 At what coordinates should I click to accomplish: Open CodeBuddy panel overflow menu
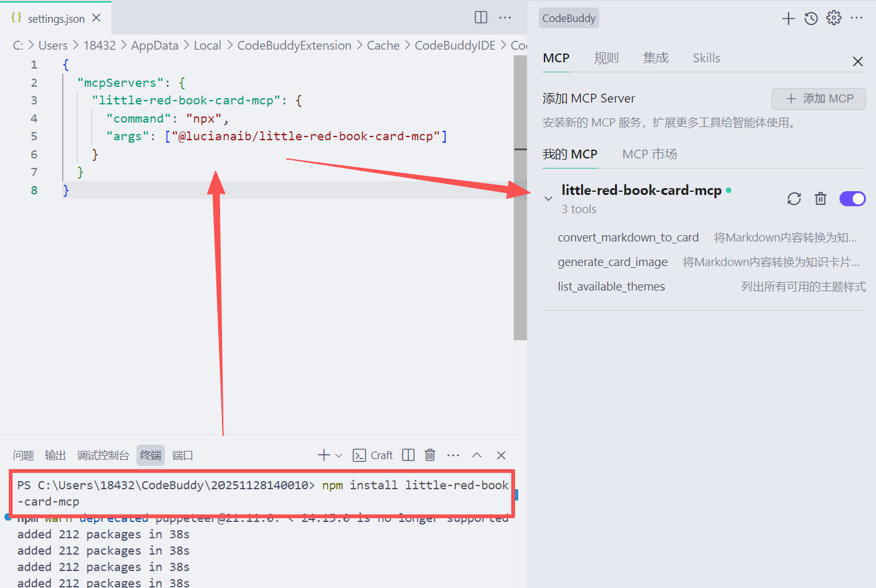pos(857,18)
